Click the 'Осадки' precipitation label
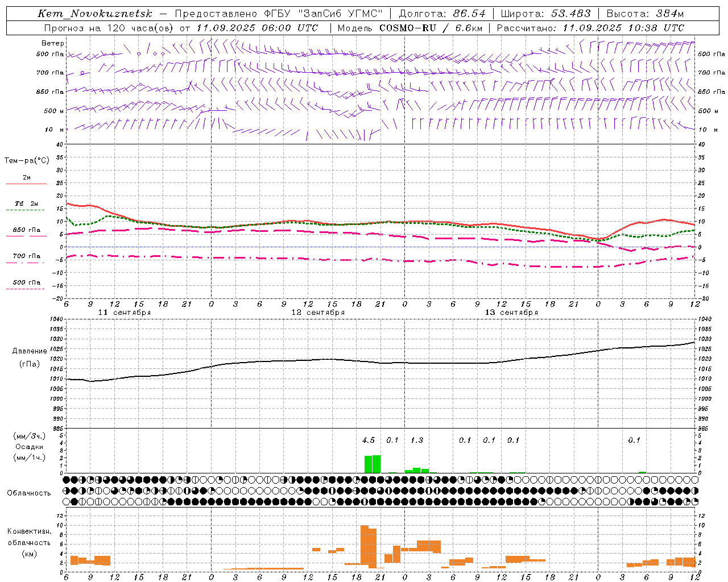 28,447
